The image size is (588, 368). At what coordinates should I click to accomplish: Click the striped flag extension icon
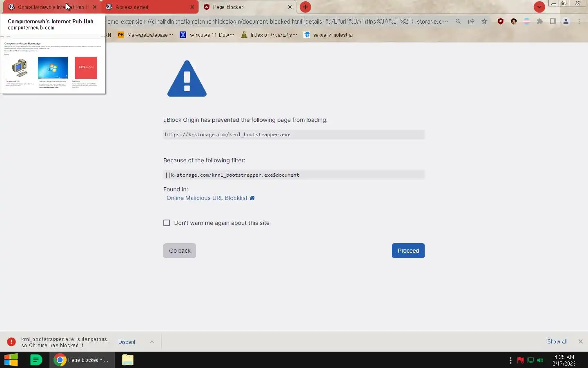pyautogui.click(x=527, y=21)
